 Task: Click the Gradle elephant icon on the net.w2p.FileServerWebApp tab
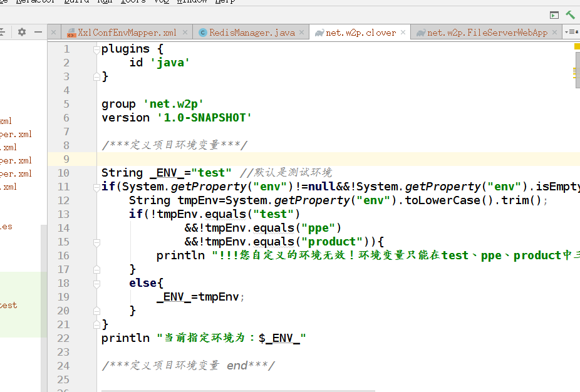(421, 33)
